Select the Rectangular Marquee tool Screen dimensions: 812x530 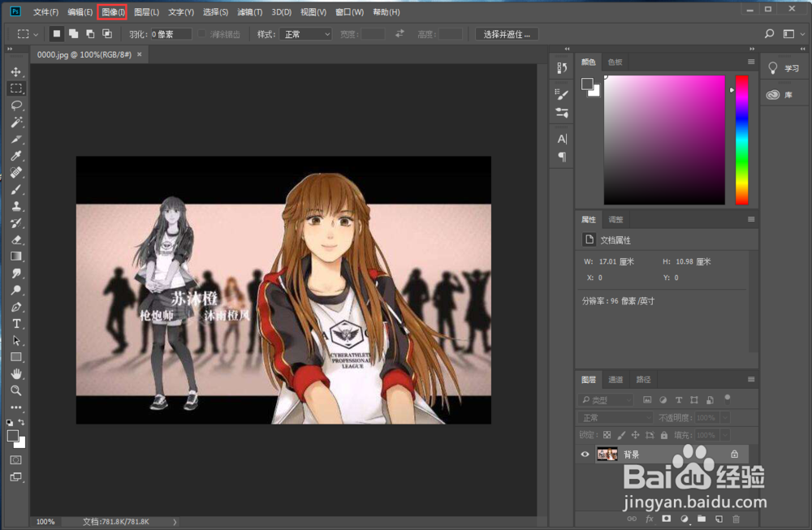click(x=16, y=88)
